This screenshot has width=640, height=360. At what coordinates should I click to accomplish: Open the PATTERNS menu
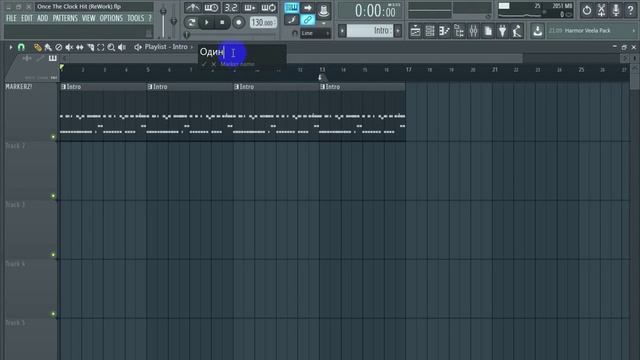point(65,18)
